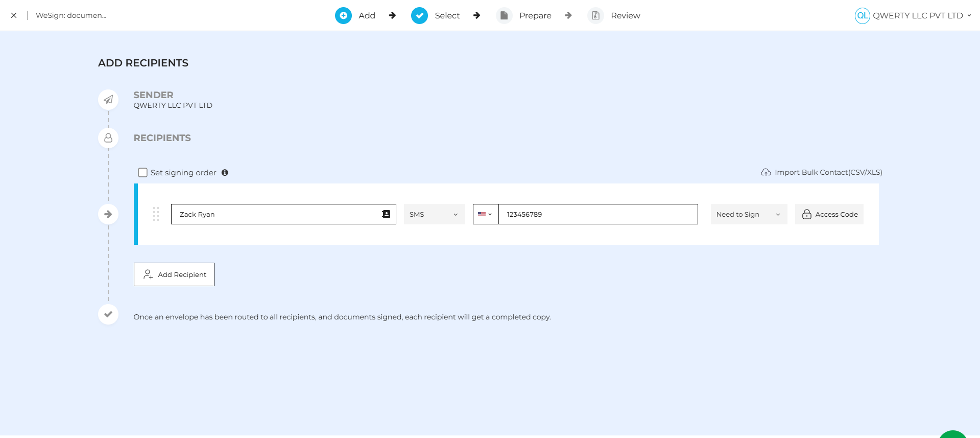Image resolution: width=980 pixels, height=438 pixels.
Task: Open Import Bulk Contact(CSV/XLS) link
Action: pyautogui.click(x=828, y=173)
